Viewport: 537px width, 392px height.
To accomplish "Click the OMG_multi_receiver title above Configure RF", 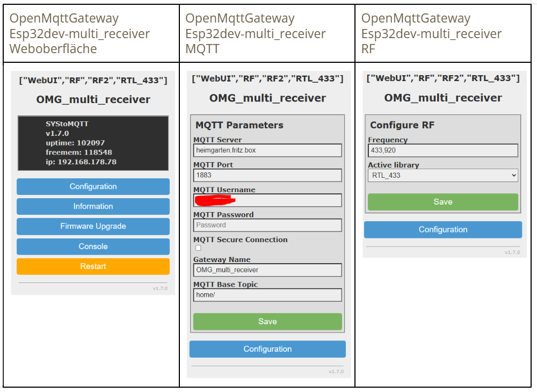I will [x=443, y=98].
